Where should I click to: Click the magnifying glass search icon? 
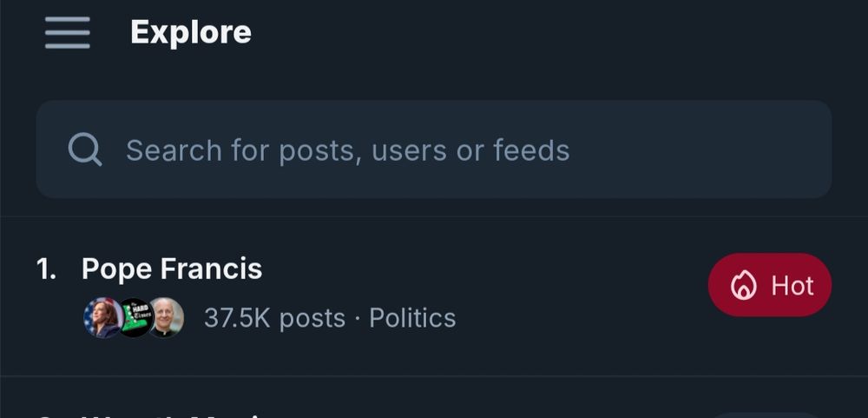point(85,149)
